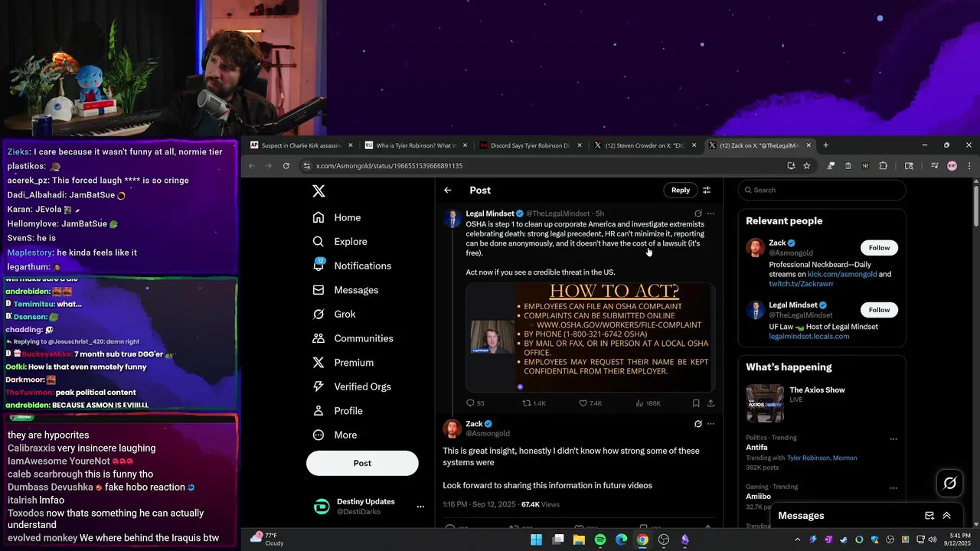Open Chrome profile avatar
980x551 pixels.
[x=952, y=165]
